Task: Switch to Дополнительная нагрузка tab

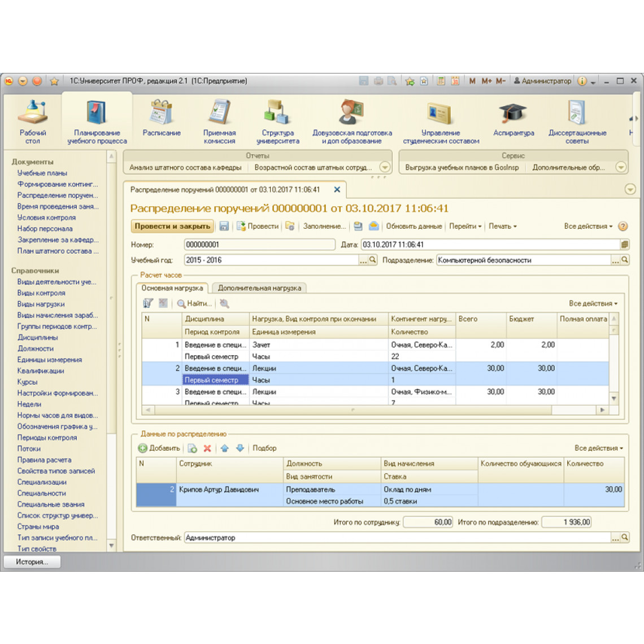Action: pos(259,288)
